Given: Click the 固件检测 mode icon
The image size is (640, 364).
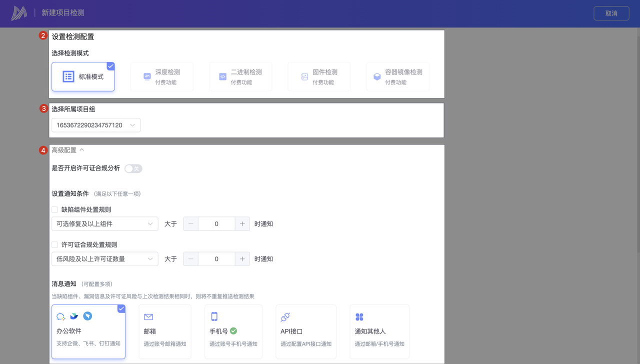Looking at the screenshot, I should (x=304, y=76).
